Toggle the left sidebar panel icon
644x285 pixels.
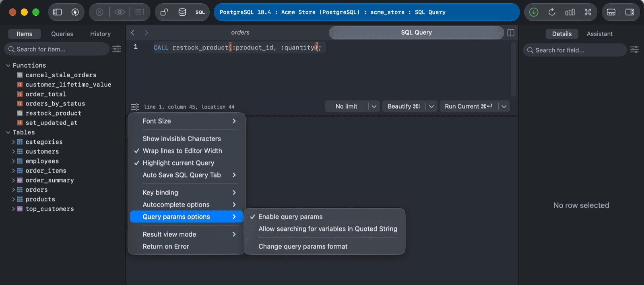tap(58, 12)
